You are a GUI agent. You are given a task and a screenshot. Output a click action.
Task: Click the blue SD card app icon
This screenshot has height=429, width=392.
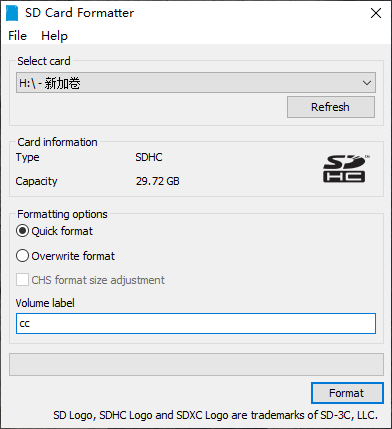pyautogui.click(x=12, y=13)
